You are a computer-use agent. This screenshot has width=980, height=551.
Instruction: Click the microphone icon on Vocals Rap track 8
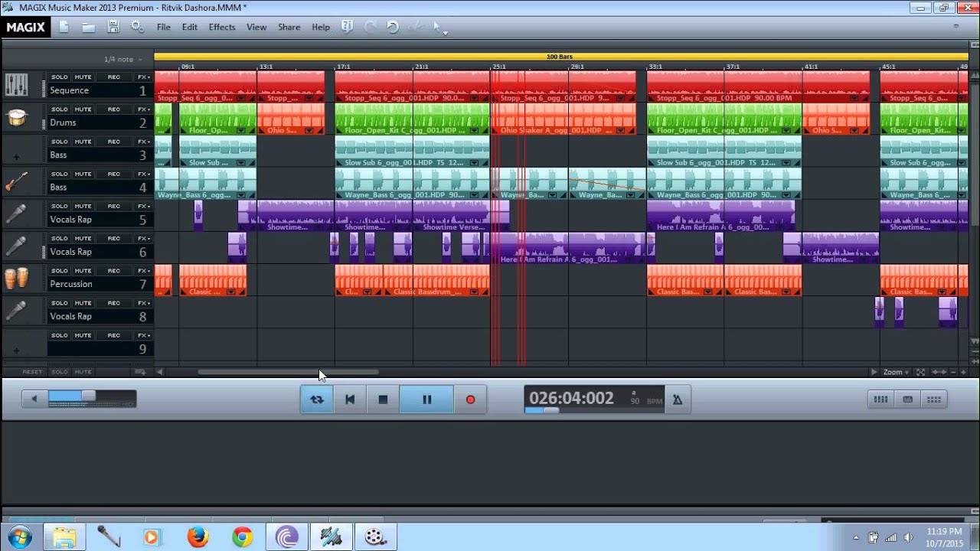[x=16, y=311]
